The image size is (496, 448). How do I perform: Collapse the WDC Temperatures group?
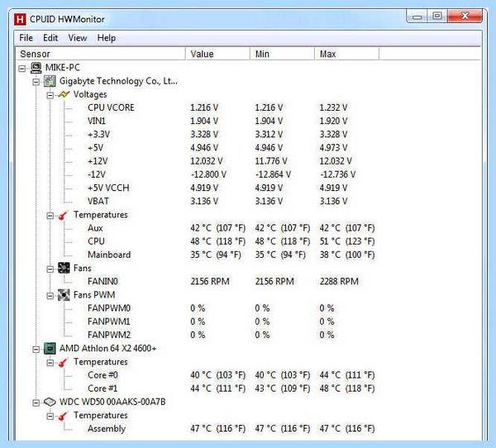coord(50,416)
